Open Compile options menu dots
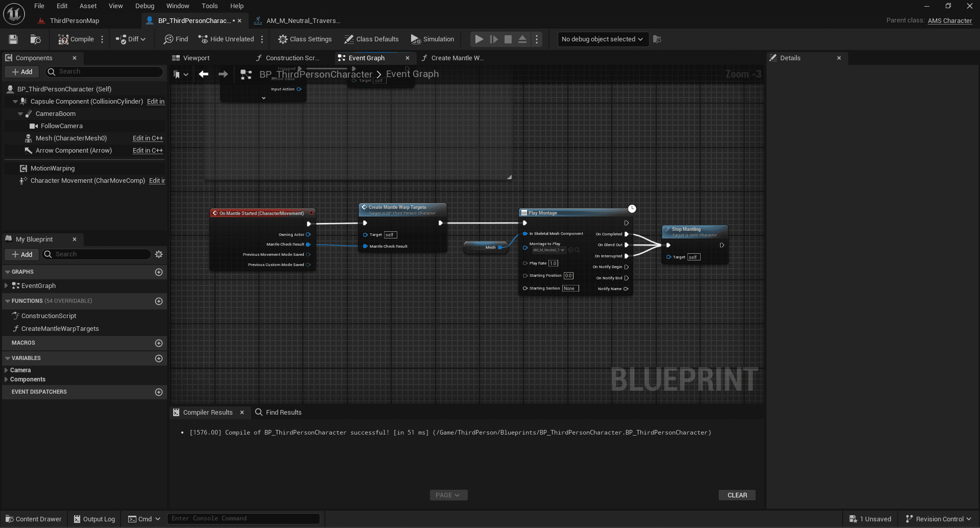Viewport: 980px width, 528px height. point(102,39)
